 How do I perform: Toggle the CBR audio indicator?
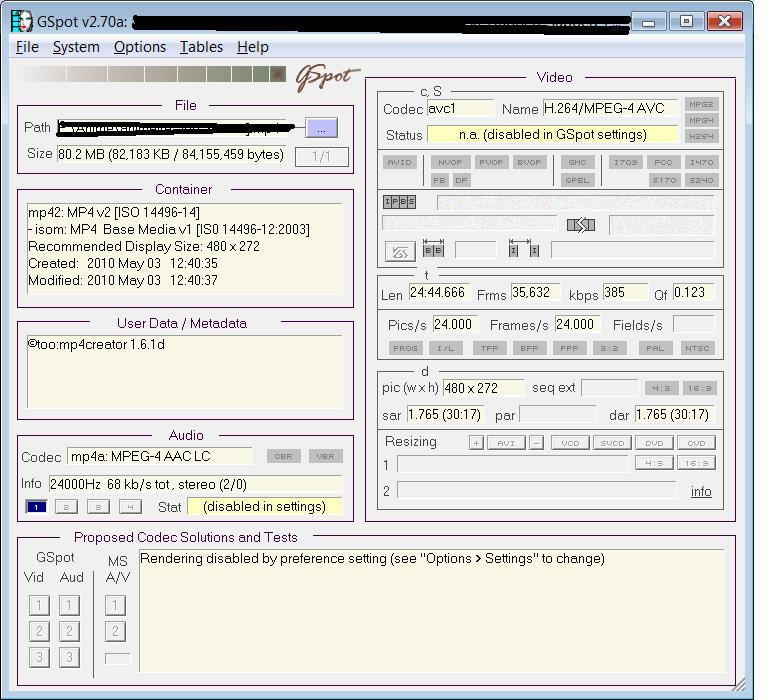click(283, 456)
